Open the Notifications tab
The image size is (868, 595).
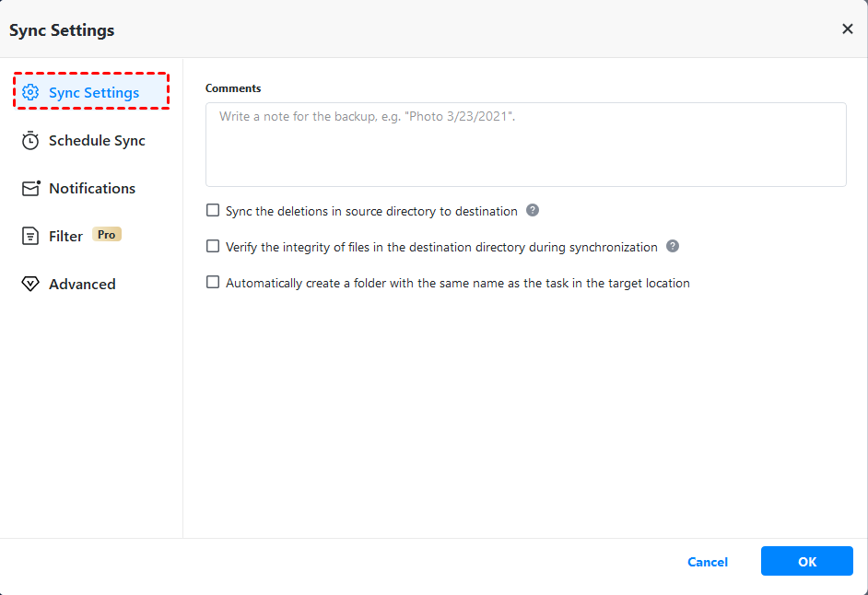coord(92,189)
